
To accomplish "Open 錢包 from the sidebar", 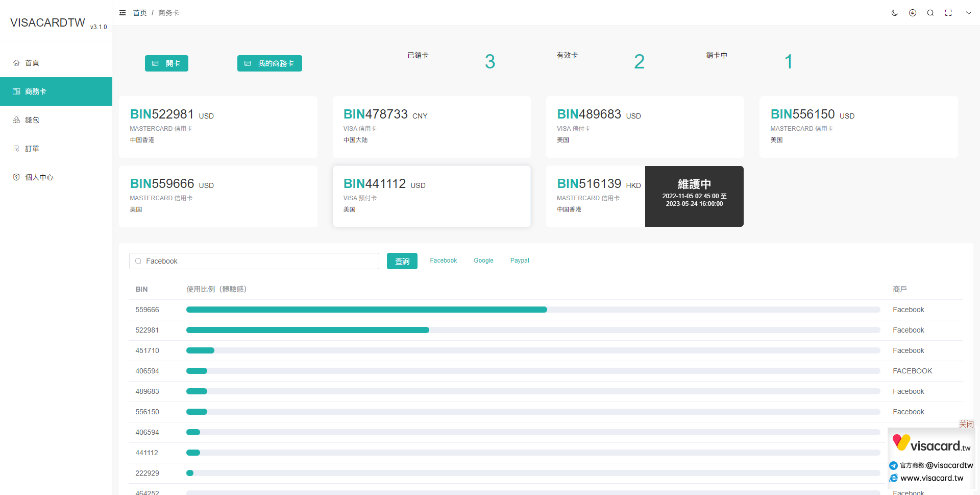I will click(56, 120).
